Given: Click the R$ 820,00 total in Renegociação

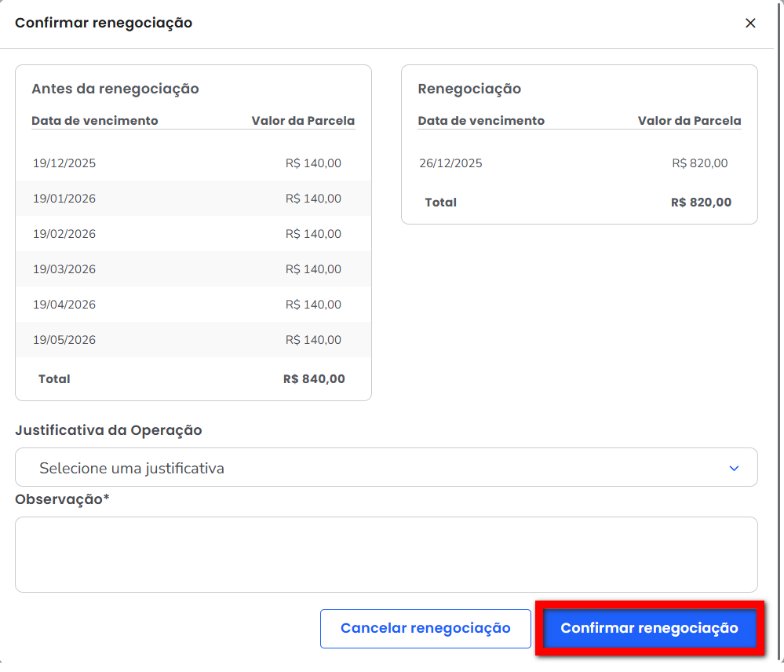Looking at the screenshot, I should pos(701,203).
